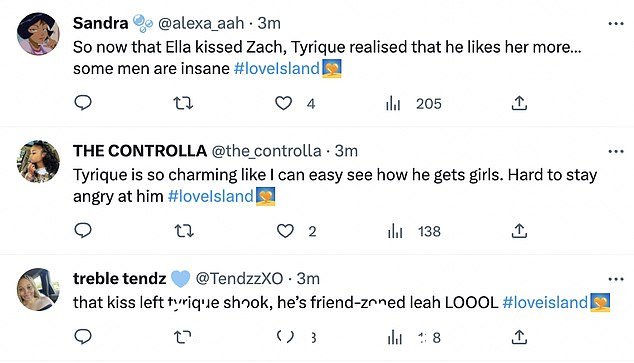The height and width of the screenshot is (363, 634).
Task: Open the @the_controlla handle link
Action: (266, 151)
